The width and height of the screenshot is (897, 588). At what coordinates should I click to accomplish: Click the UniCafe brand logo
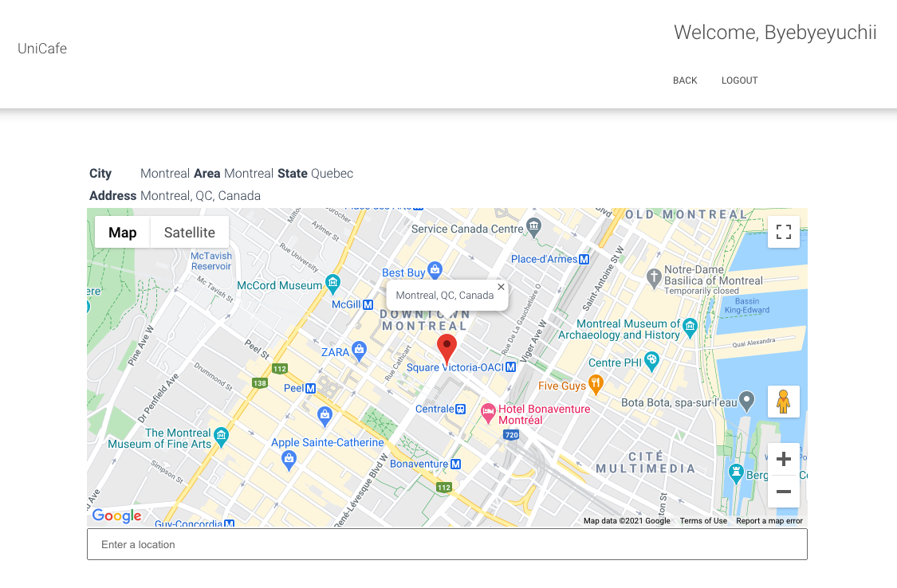[42, 49]
